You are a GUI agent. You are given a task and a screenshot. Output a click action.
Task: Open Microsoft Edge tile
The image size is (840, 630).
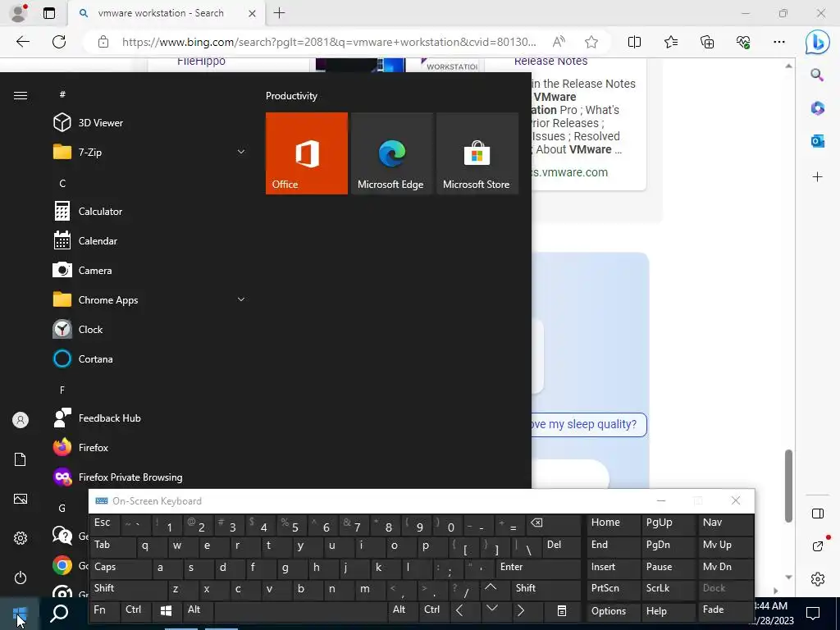click(391, 153)
